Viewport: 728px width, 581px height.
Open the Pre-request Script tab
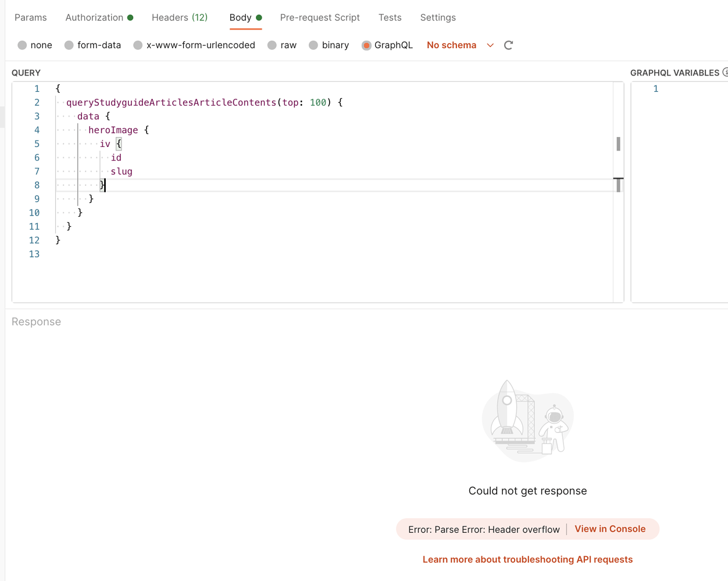point(320,17)
